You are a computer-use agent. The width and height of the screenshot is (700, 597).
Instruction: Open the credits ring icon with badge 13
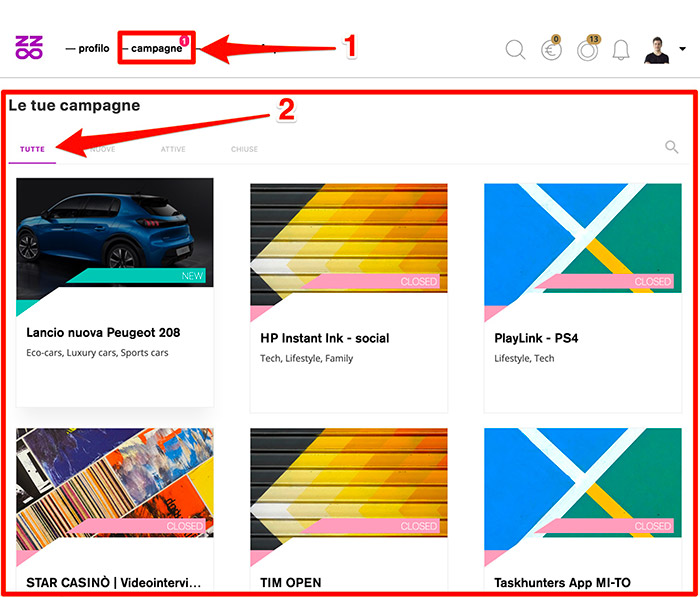(x=588, y=48)
